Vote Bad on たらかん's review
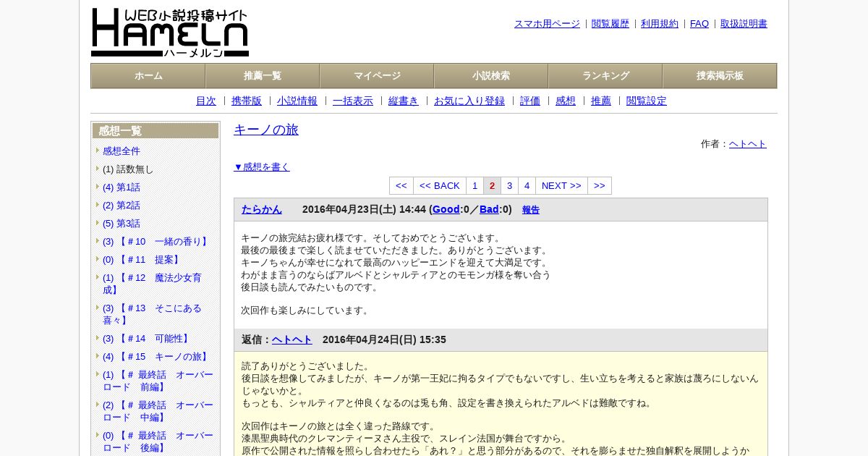This screenshot has width=868, height=456. (x=489, y=209)
